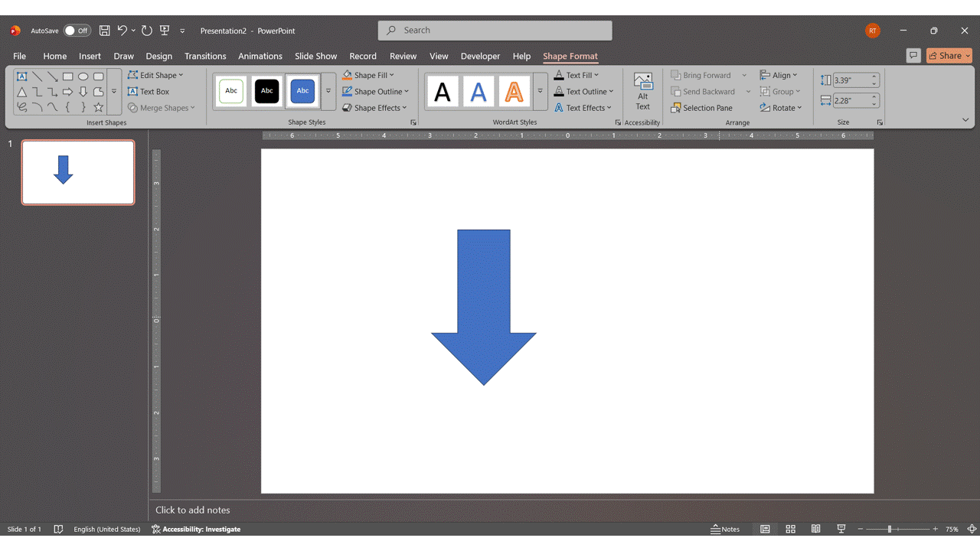Open the Selection Pane

(701, 108)
